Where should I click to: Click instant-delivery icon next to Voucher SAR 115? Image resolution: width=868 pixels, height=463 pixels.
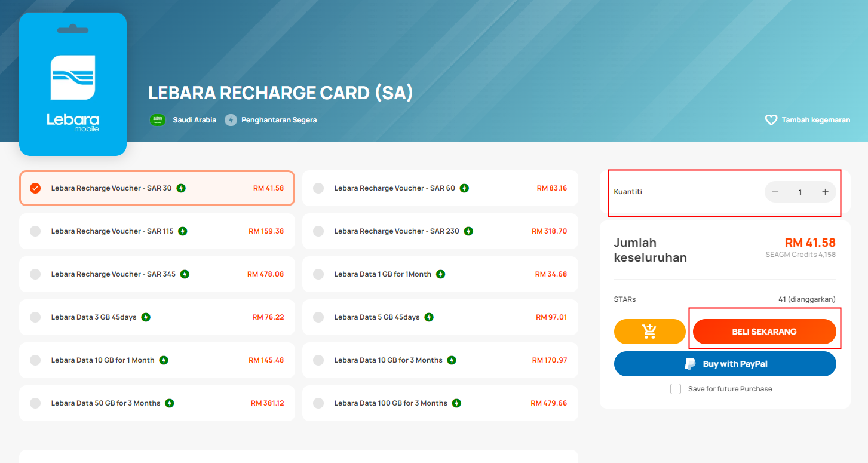coord(183,231)
